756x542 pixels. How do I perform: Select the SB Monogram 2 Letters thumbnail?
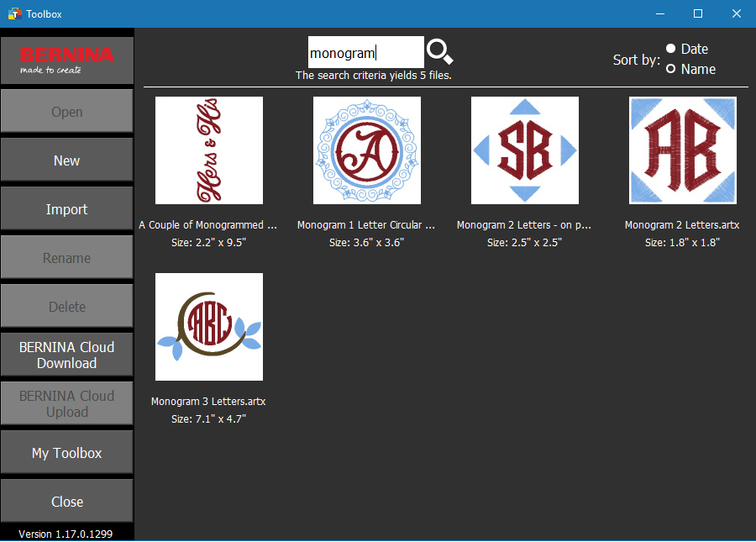click(x=525, y=150)
